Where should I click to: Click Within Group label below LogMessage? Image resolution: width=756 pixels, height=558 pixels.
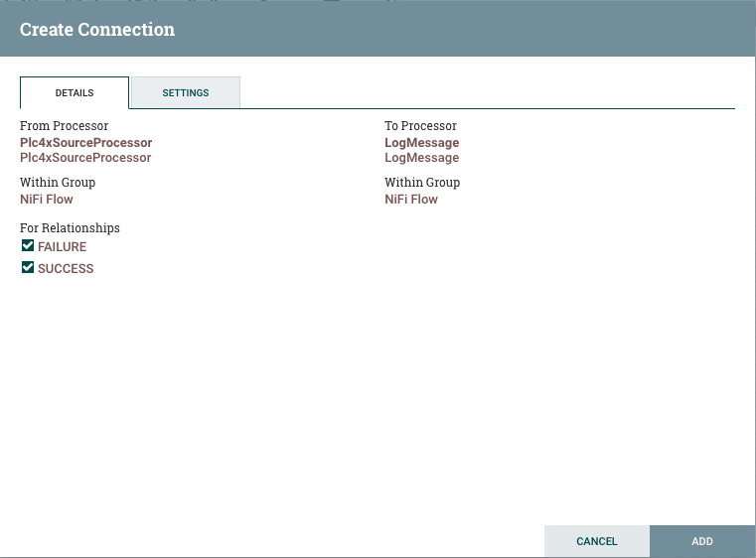tap(422, 183)
